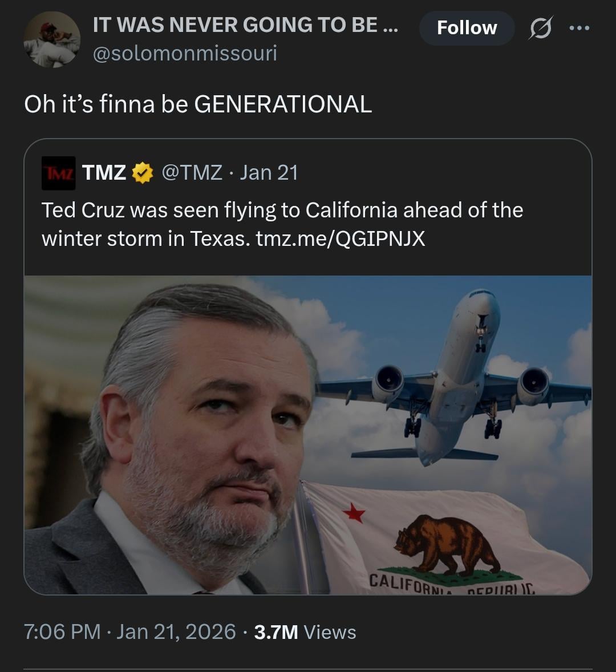The height and width of the screenshot is (672, 616).
Task: Click the TMZ logo avatar
Action: [58, 173]
